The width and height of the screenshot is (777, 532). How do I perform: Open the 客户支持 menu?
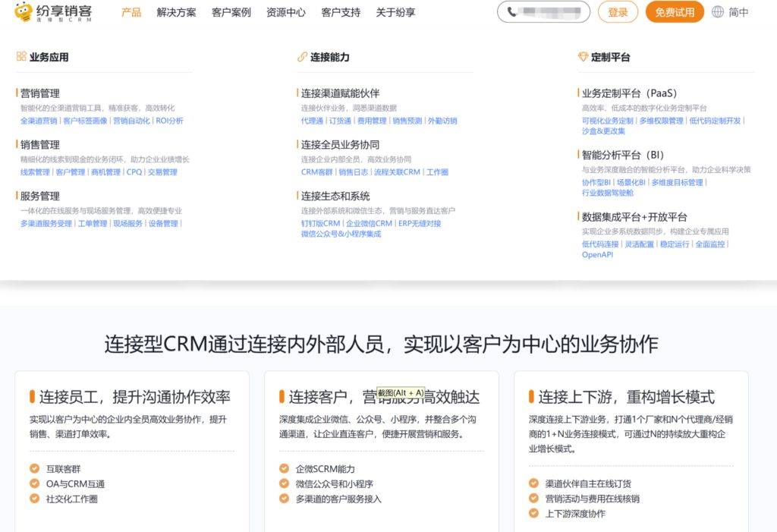tap(341, 12)
